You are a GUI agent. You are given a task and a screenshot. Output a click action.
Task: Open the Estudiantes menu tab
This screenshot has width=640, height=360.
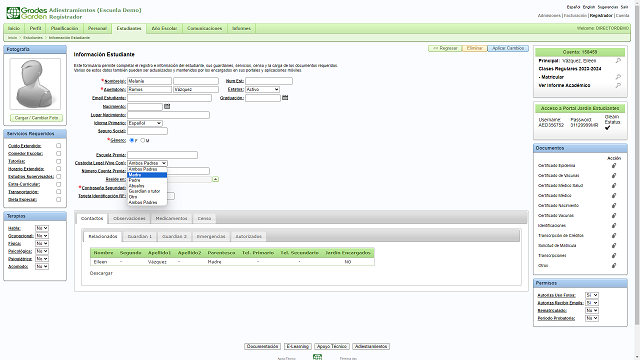(x=129, y=28)
